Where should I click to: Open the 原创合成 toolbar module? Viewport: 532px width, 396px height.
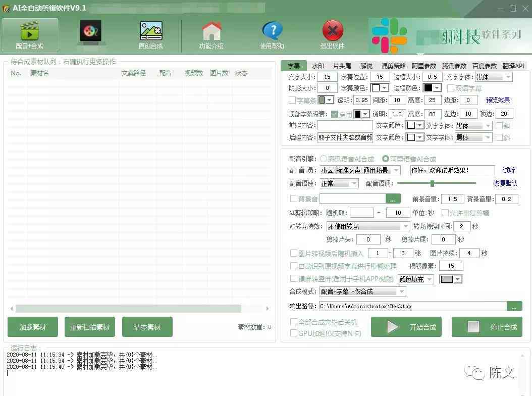click(150, 35)
